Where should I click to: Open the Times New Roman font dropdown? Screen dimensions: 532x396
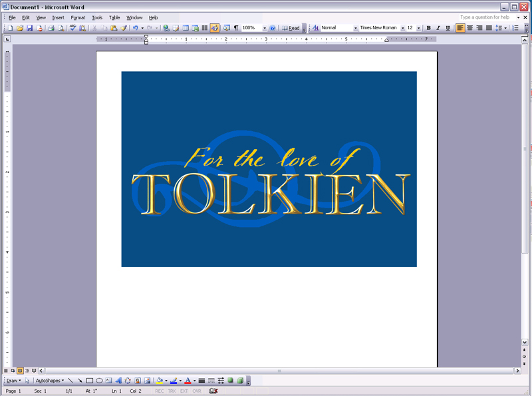403,28
